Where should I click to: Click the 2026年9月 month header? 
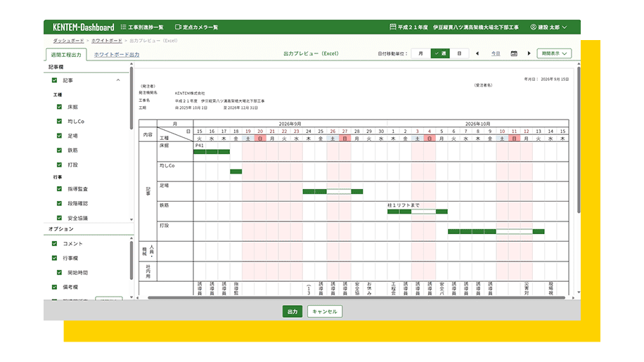(x=290, y=124)
